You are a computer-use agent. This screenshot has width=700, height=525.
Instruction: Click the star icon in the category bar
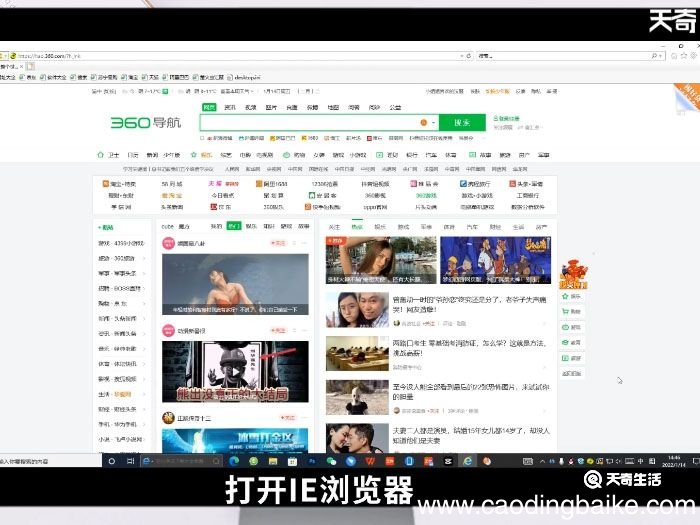pos(194,155)
